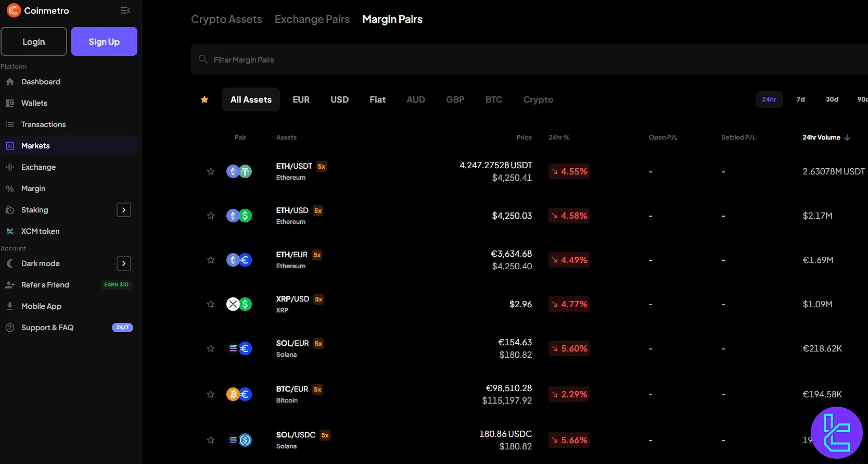Select Markets in the sidebar

(x=69, y=146)
